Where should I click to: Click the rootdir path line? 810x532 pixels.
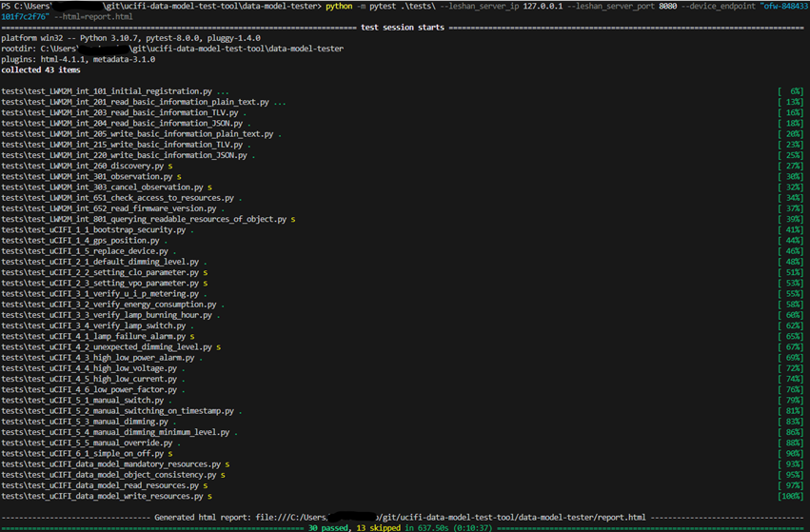pyautogui.click(x=172, y=49)
